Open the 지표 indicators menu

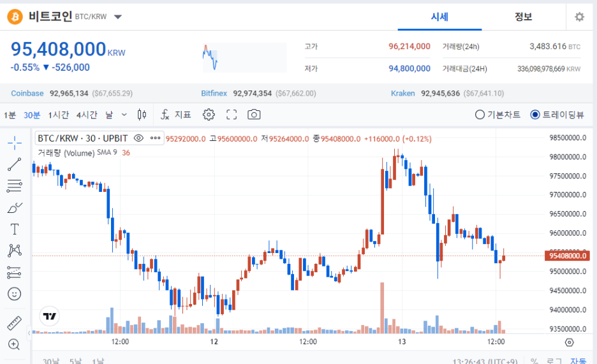(176, 115)
